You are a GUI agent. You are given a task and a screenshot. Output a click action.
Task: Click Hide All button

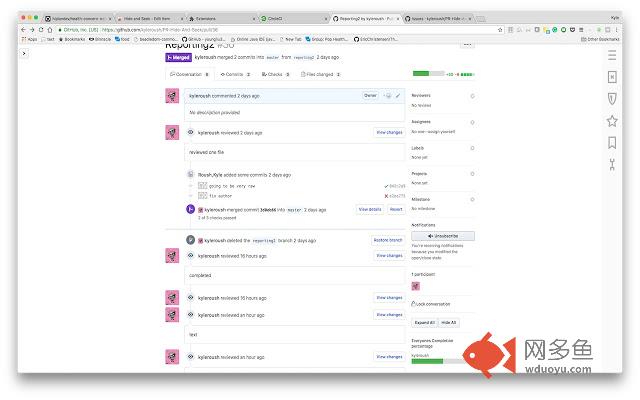coord(449,322)
